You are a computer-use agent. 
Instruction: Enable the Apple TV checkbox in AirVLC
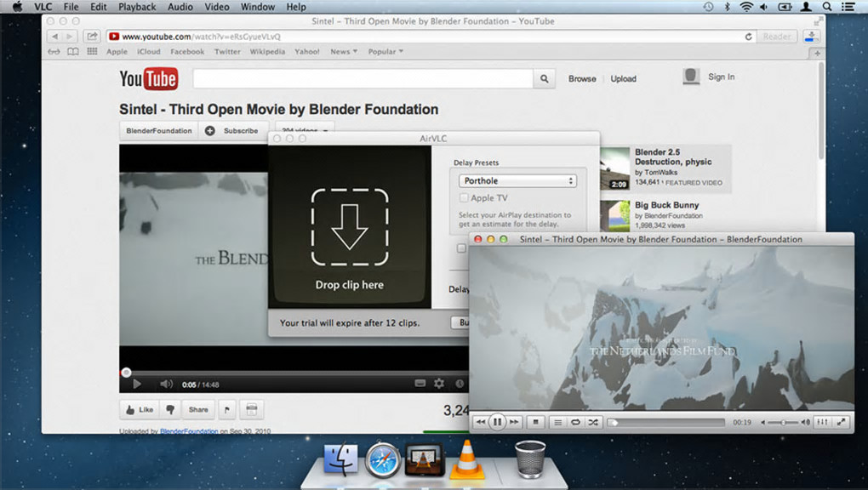464,197
